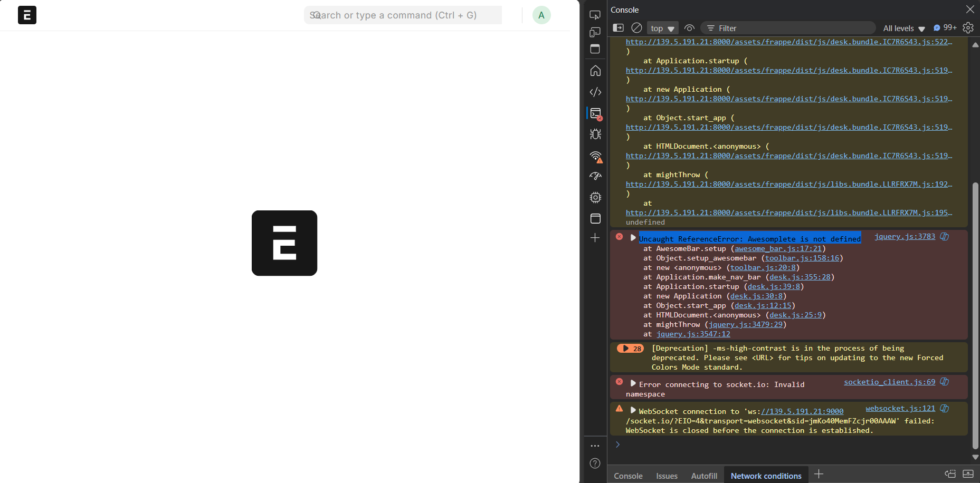Expand the Uncaught ReferenceError message
Viewport: 980px width, 483px height.
(x=633, y=238)
